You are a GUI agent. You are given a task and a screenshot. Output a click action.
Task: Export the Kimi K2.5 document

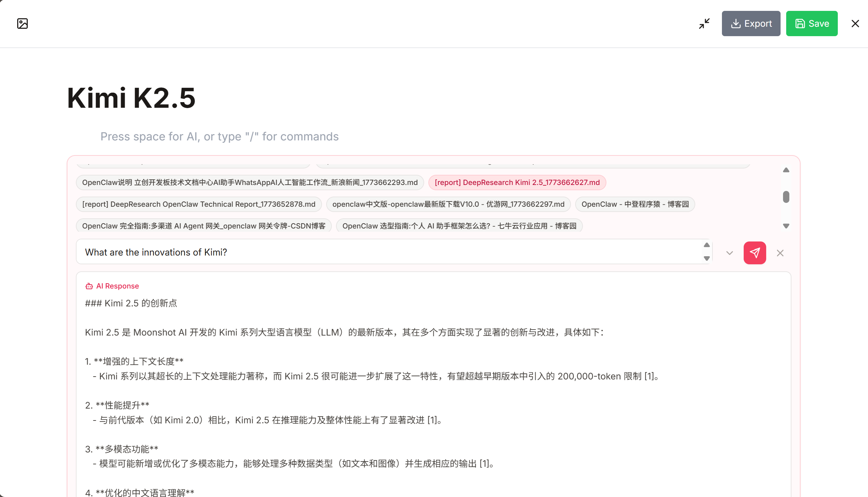[x=751, y=24]
